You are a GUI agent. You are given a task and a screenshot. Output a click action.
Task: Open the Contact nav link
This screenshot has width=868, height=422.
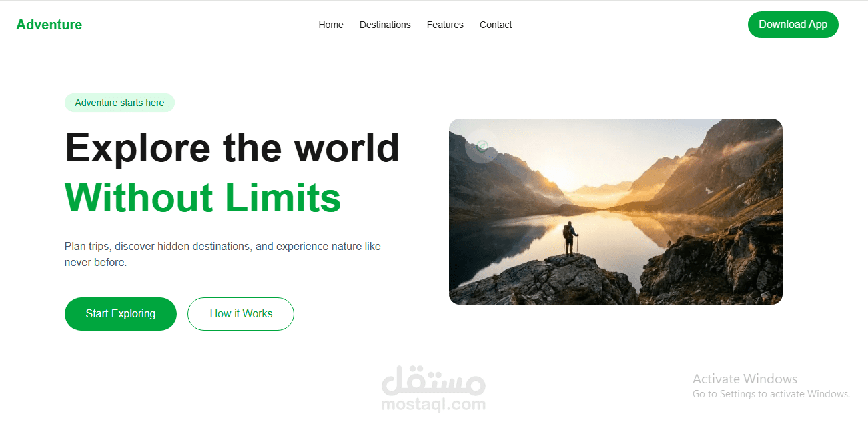pyautogui.click(x=496, y=25)
